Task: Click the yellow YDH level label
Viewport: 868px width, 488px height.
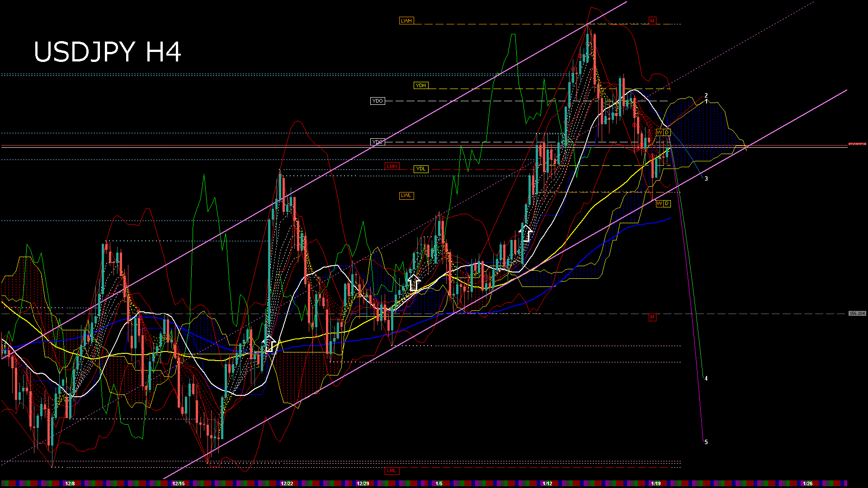Action: click(x=420, y=85)
